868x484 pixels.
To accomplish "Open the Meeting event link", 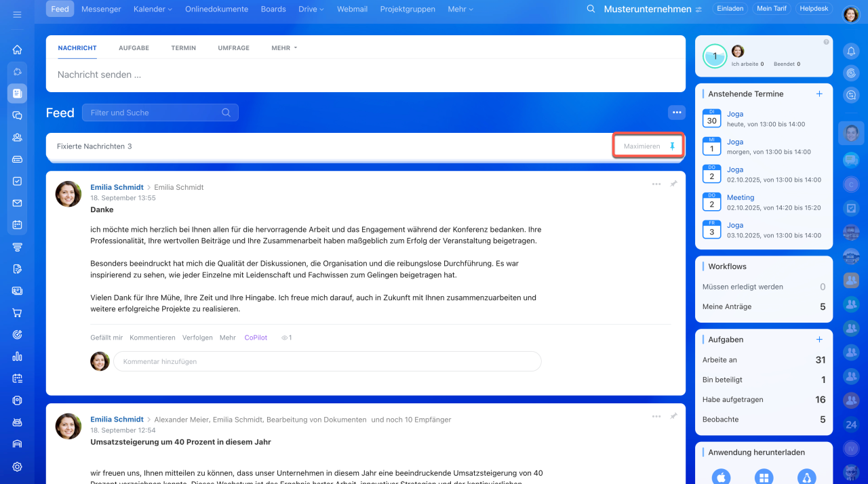I will pos(741,197).
